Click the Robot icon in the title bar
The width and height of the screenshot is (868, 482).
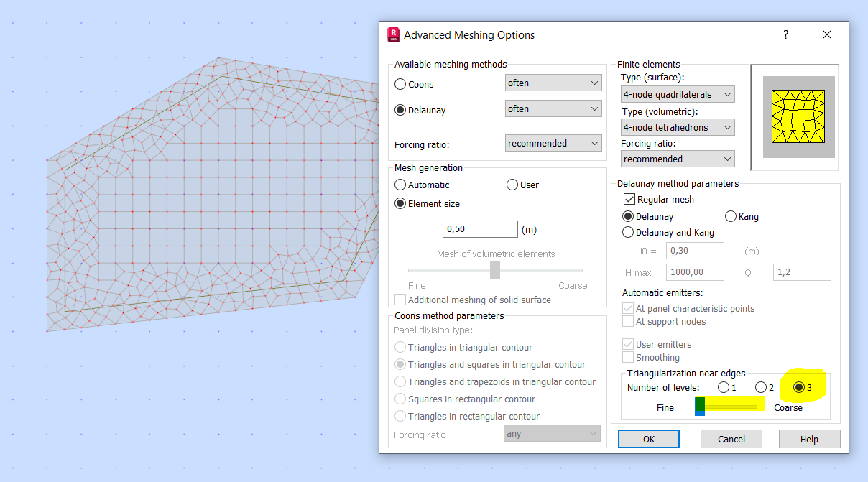392,34
